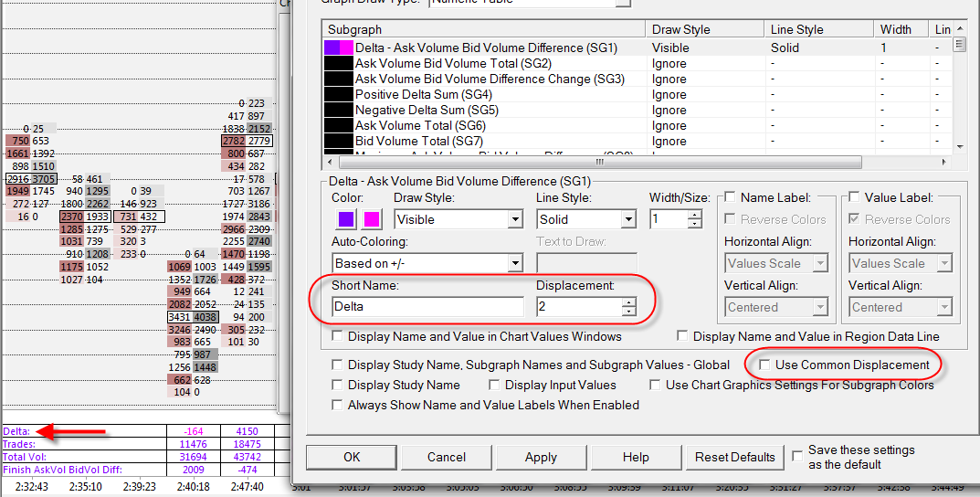980x497 pixels.
Task: Toggle Display Name and Value in Region Data Line
Action: [682, 336]
